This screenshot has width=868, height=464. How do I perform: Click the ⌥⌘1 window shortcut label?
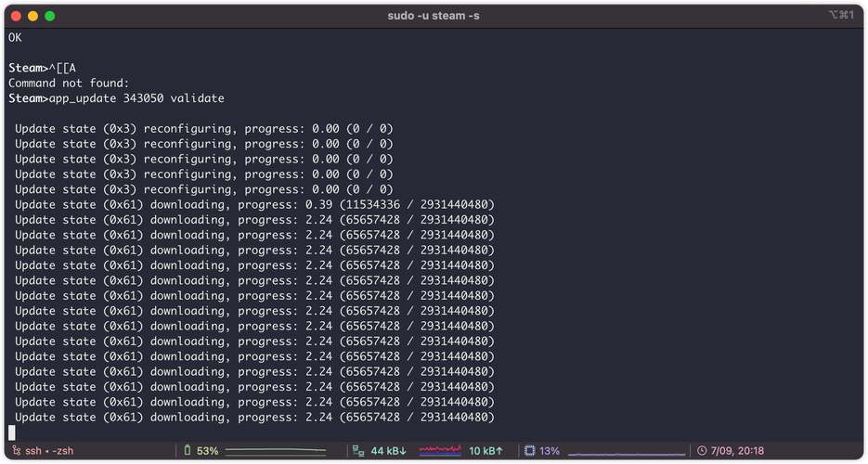pyautogui.click(x=841, y=16)
